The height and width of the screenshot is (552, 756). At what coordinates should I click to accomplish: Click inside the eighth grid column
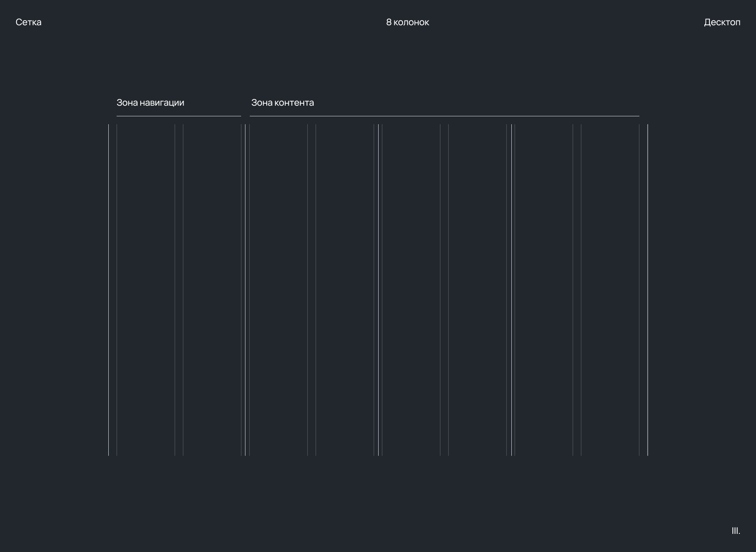(x=610, y=290)
